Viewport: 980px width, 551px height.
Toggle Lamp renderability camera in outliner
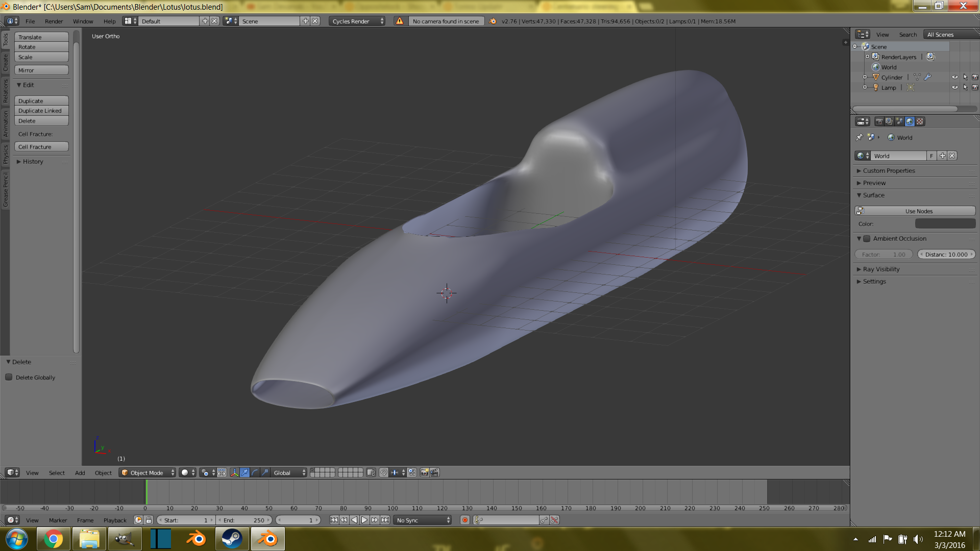click(x=975, y=87)
